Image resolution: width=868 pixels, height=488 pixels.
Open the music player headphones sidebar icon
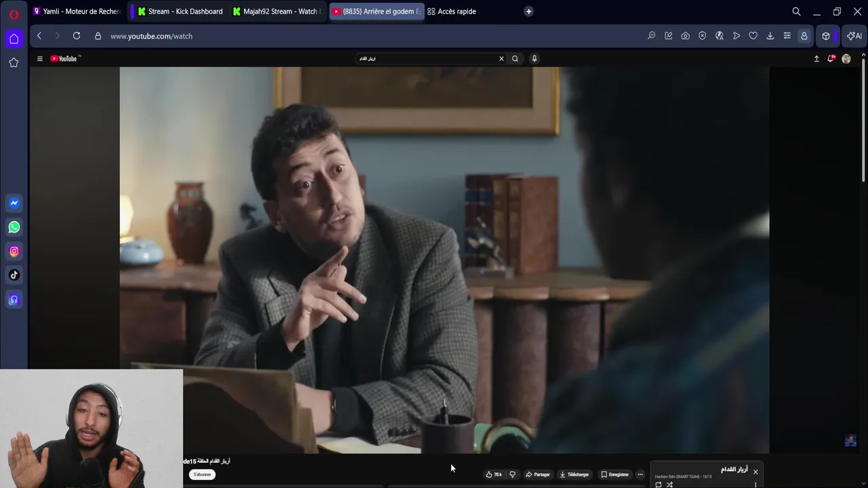[14, 300]
